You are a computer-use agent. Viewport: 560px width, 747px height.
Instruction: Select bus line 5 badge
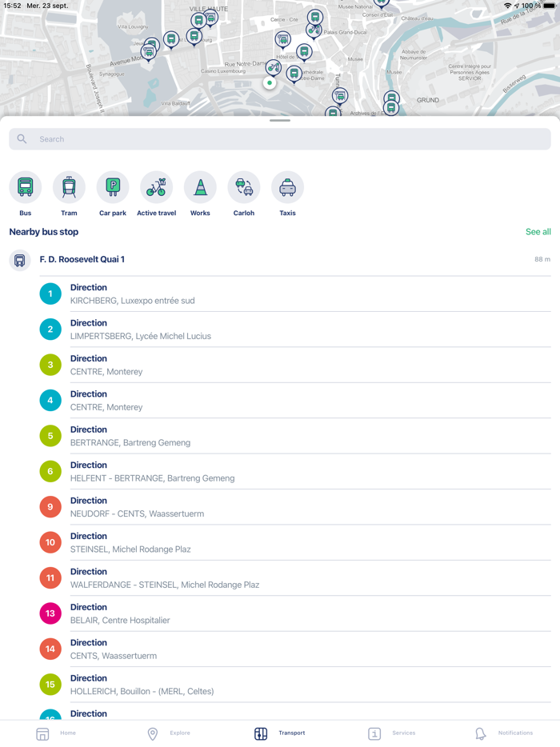tap(50, 435)
